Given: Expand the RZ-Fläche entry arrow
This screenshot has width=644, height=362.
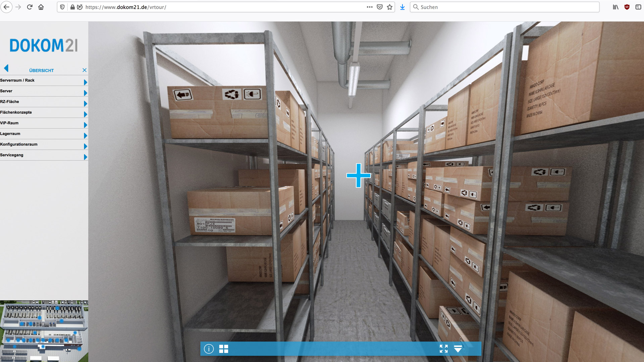Looking at the screenshot, I should pos(86,104).
